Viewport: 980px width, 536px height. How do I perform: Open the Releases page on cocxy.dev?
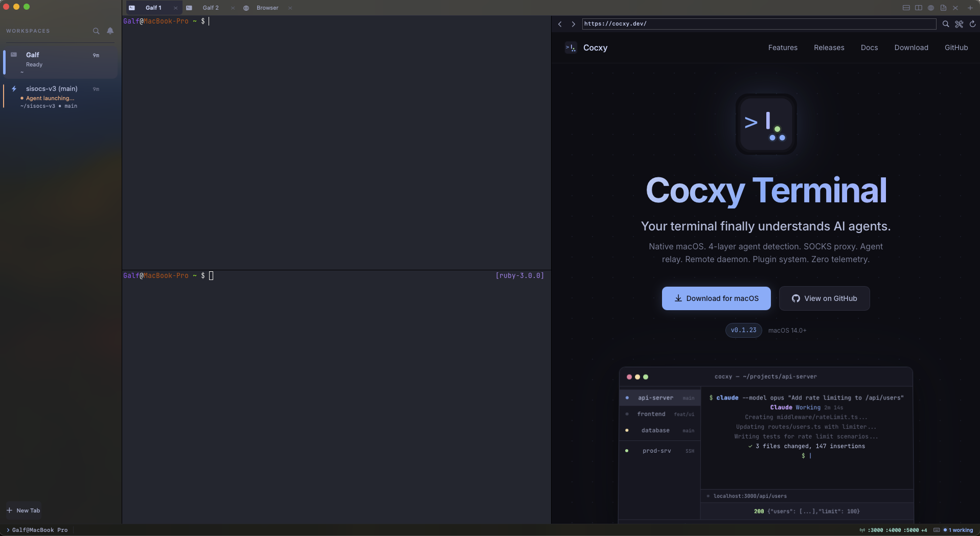point(829,48)
